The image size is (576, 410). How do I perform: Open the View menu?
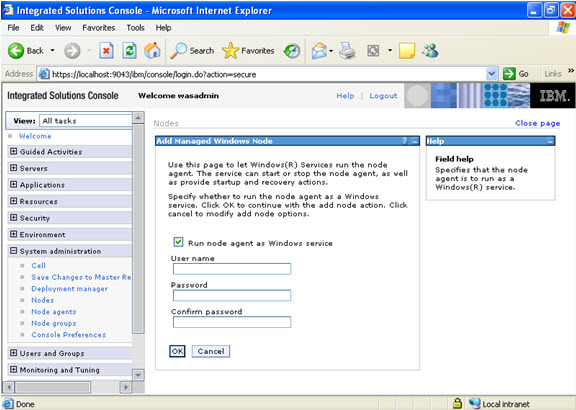[x=63, y=28]
